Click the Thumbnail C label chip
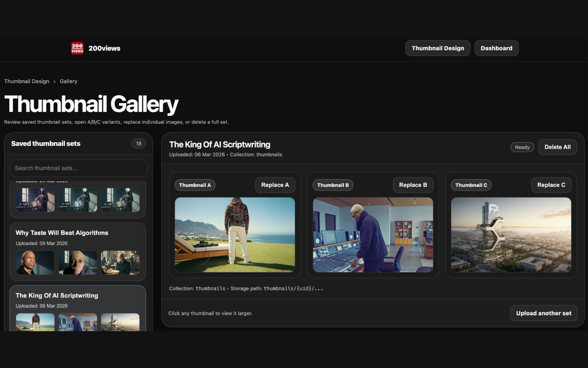 pyautogui.click(x=471, y=185)
